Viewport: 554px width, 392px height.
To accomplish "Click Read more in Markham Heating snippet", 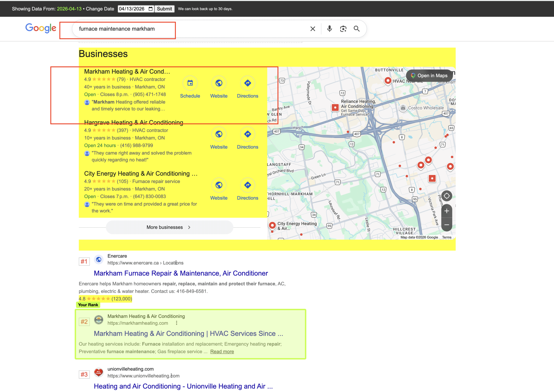I will coord(222,351).
